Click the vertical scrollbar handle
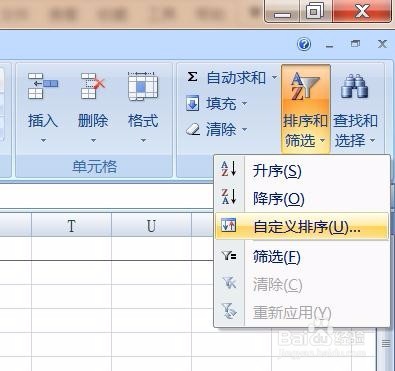 click(x=386, y=344)
